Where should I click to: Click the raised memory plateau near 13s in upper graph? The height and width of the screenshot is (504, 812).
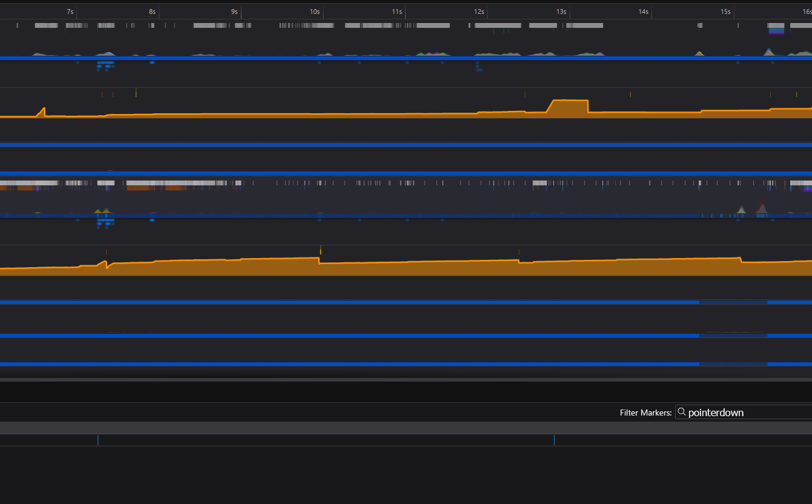click(568, 107)
